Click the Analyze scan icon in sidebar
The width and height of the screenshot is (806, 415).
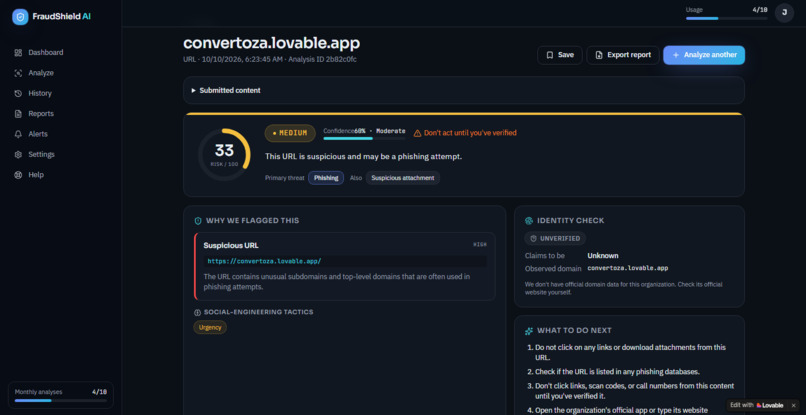coord(19,73)
